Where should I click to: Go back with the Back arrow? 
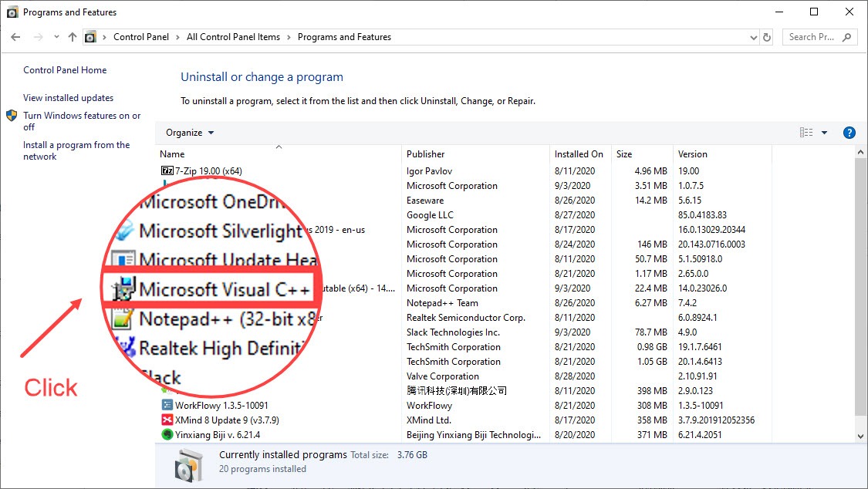(15, 37)
